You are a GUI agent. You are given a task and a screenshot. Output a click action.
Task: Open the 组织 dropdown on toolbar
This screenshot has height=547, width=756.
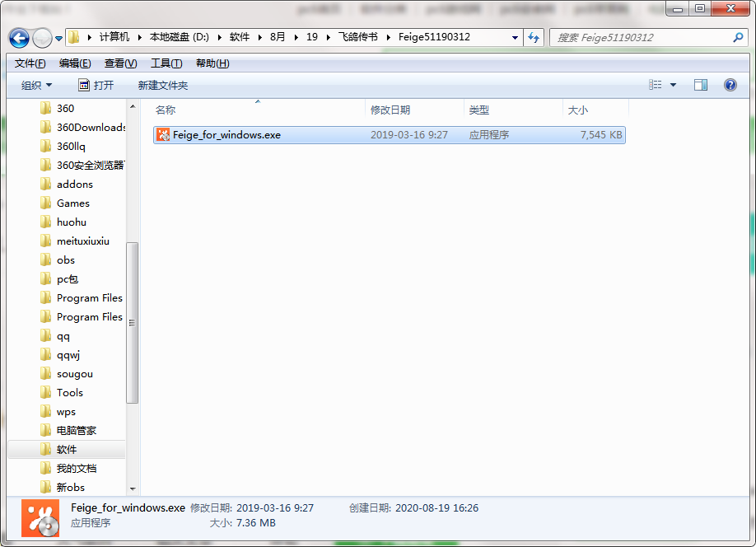click(x=36, y=86)
